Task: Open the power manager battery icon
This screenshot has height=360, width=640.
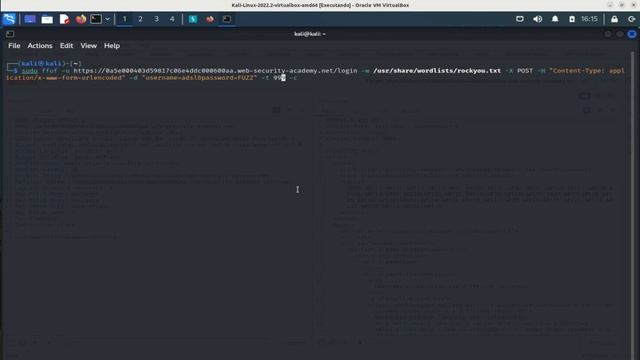Action: pos(572,19)
